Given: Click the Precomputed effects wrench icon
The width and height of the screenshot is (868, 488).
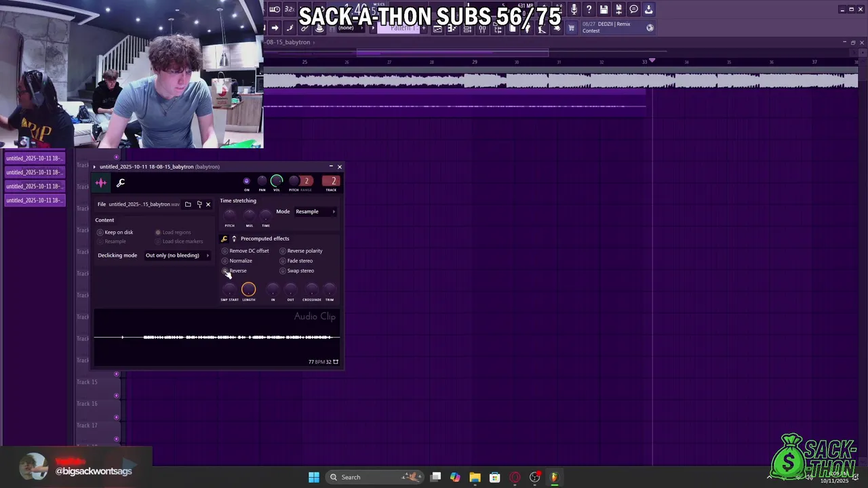Looking at the screenshot, I should (224, 239).
